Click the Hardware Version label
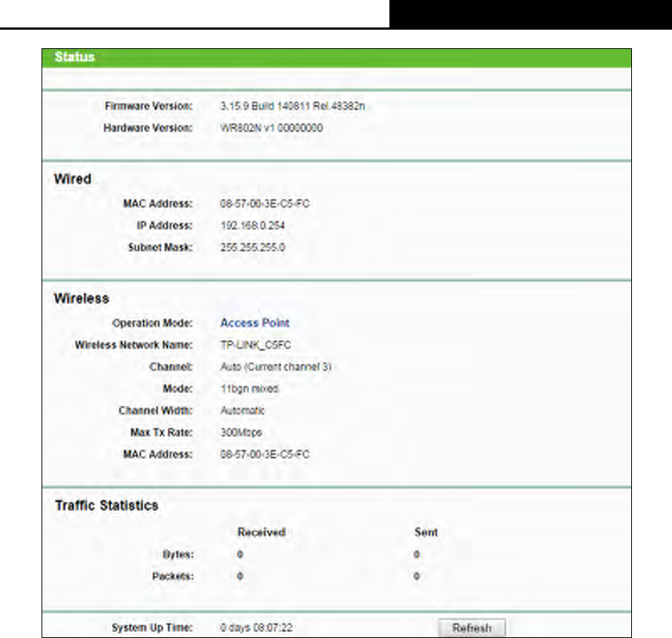 tap(148, 128)
